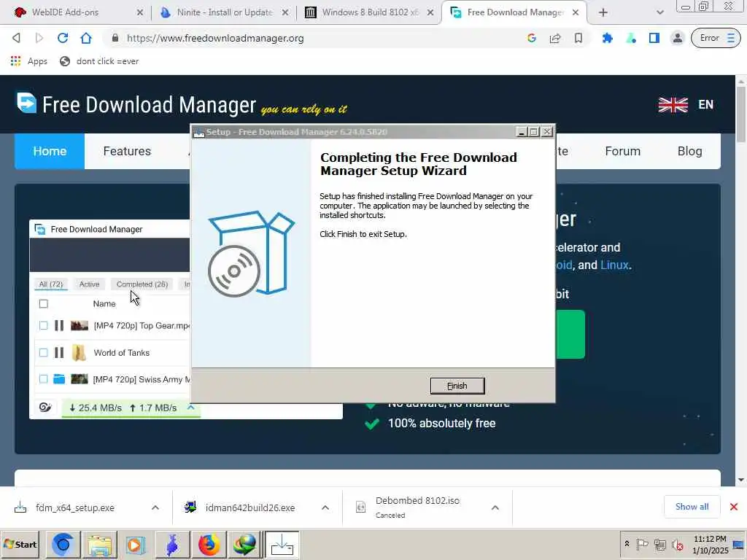Click the address bar URL
Viewport: 747px width, 560px height.
pos(215,38)
